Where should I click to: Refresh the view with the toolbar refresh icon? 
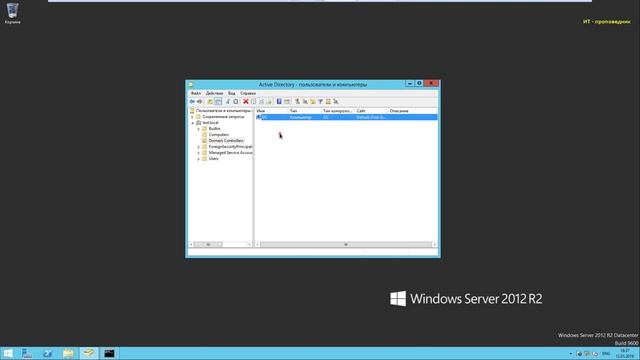tap(262, 101)
